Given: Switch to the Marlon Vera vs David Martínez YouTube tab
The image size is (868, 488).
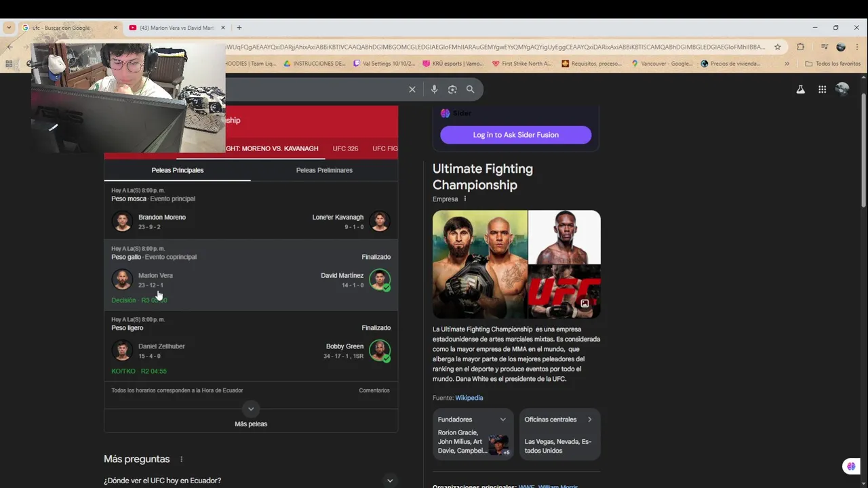Looking at the screenshot, I should 177,28.
